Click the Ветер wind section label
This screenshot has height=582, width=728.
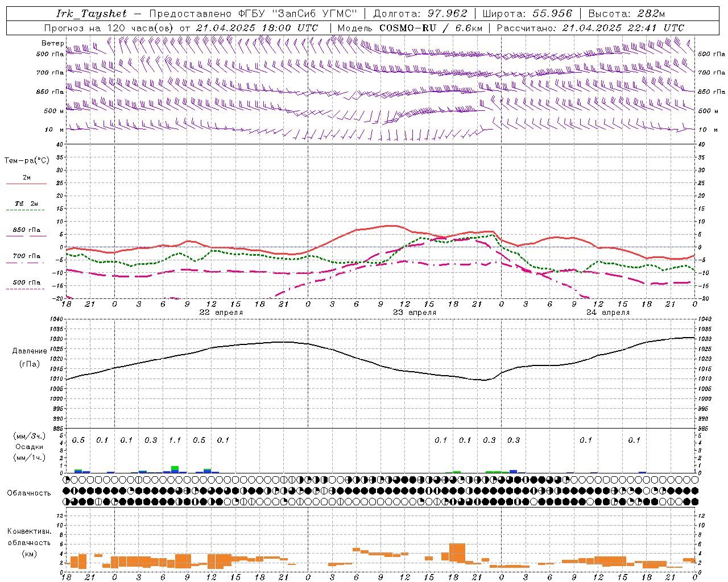click(52, 43)
